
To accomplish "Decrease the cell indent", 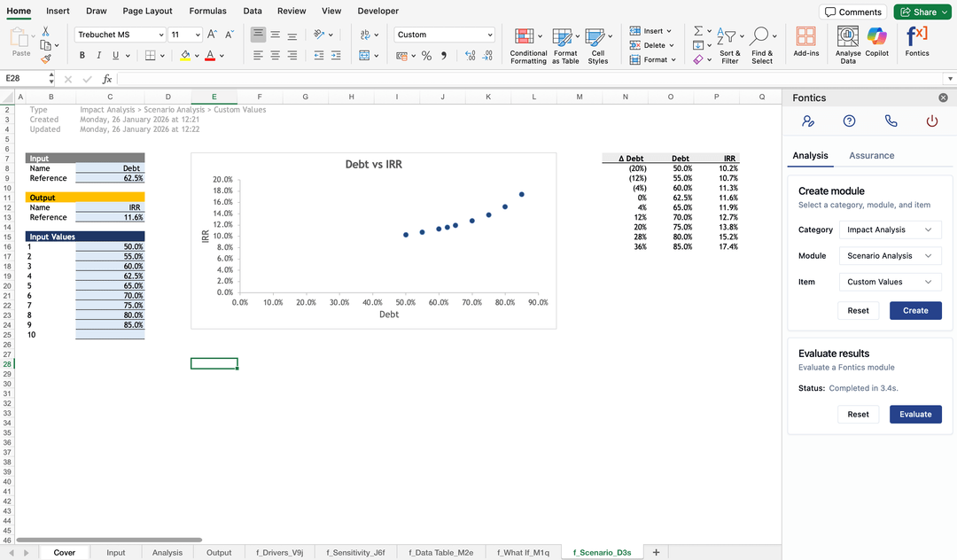I will pyautogui.click(x=319, y=56).
